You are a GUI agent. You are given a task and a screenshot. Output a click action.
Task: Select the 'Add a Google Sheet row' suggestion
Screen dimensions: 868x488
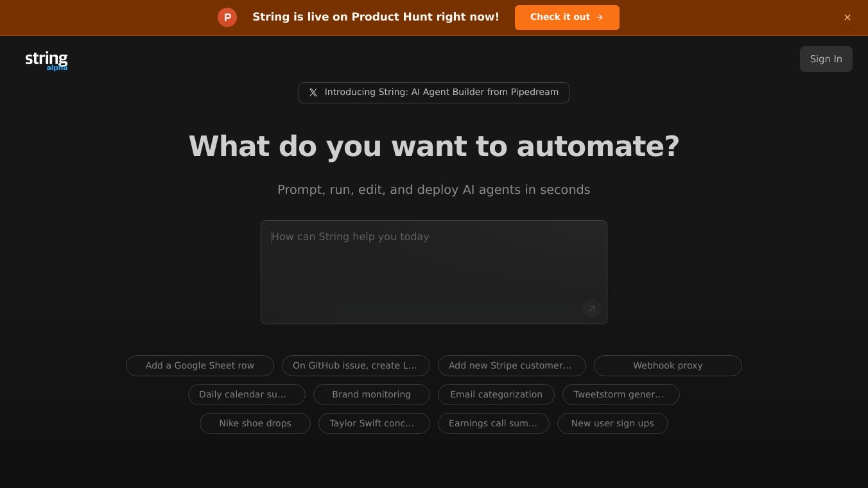pos(200,365)
